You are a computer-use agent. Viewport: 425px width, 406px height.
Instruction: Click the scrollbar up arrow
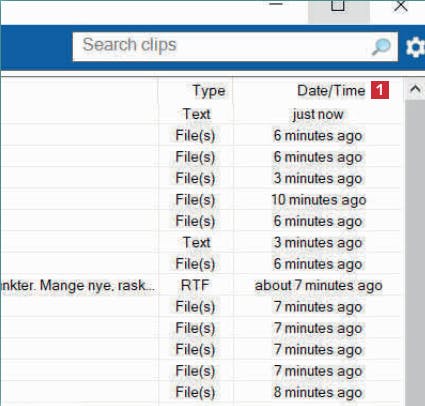pos(415,89)
